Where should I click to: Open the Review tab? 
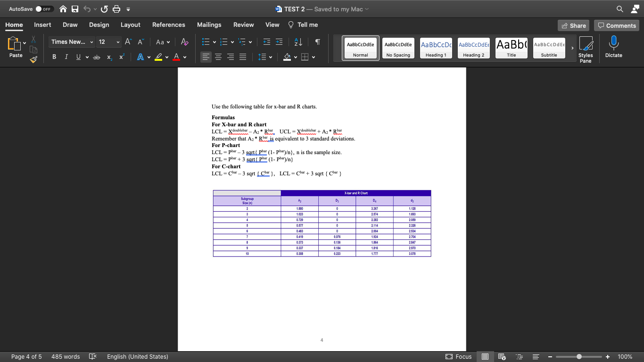244,25
